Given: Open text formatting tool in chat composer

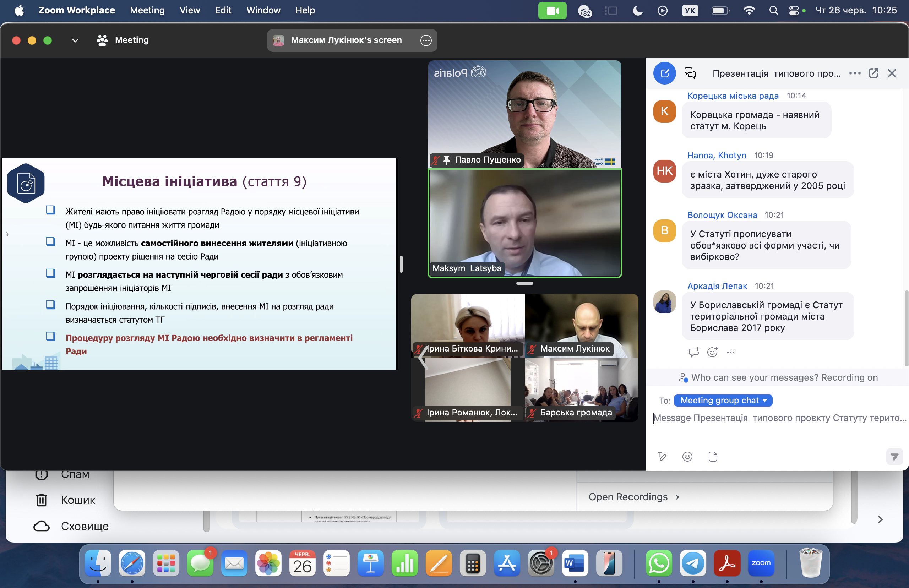Looking at the screenshot, I should coord(662,457).
